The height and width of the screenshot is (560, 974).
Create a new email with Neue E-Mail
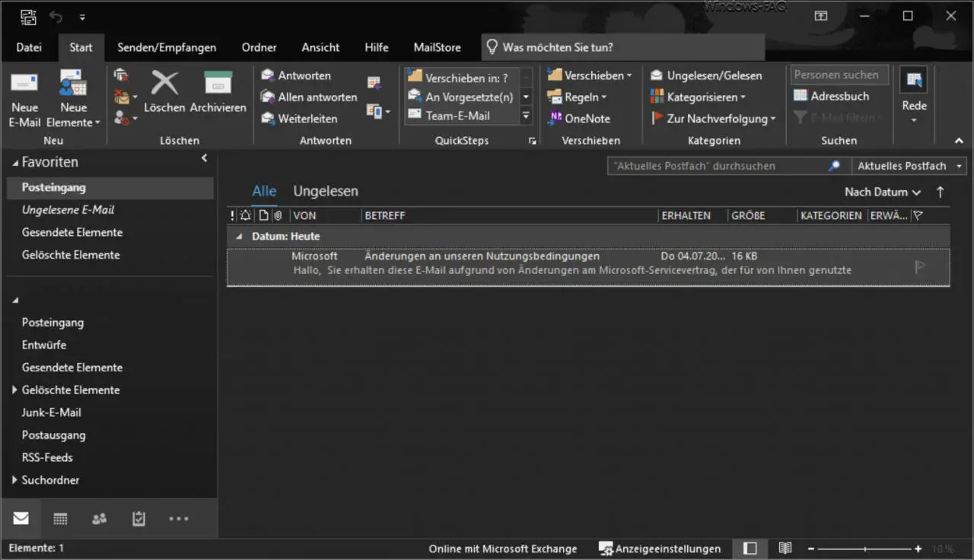(24, 99)
